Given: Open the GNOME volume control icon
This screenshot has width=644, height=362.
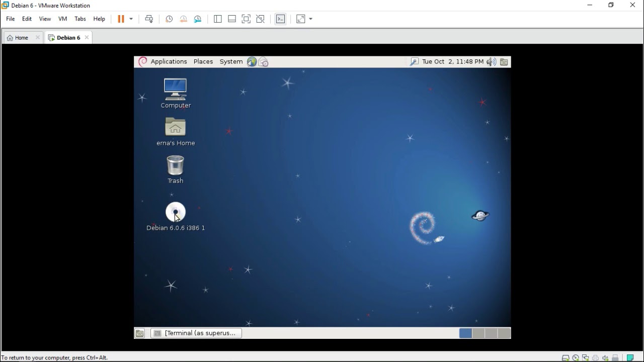Looking at the screenshot, I should (491, 62).
